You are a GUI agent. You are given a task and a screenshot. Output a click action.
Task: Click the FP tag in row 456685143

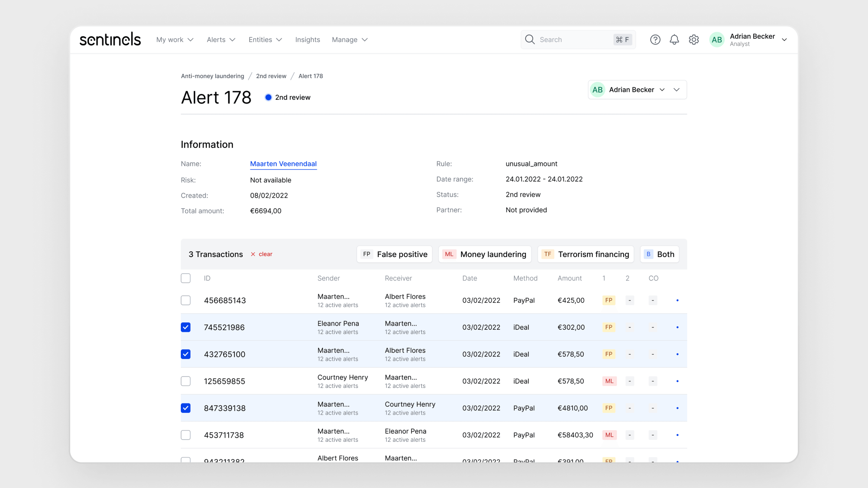click(x=608, y=300)
